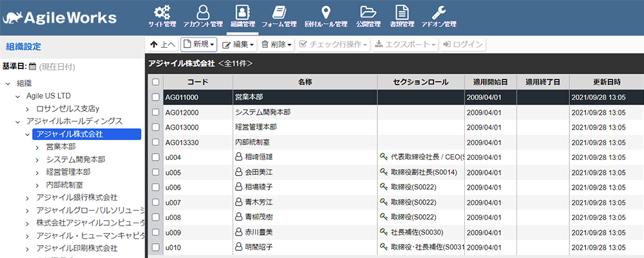Image resolution: width=644 pixels, height=258 pixels.
Task: Open Form Management (フォーム管理) book icon
Action: [279, 12]
